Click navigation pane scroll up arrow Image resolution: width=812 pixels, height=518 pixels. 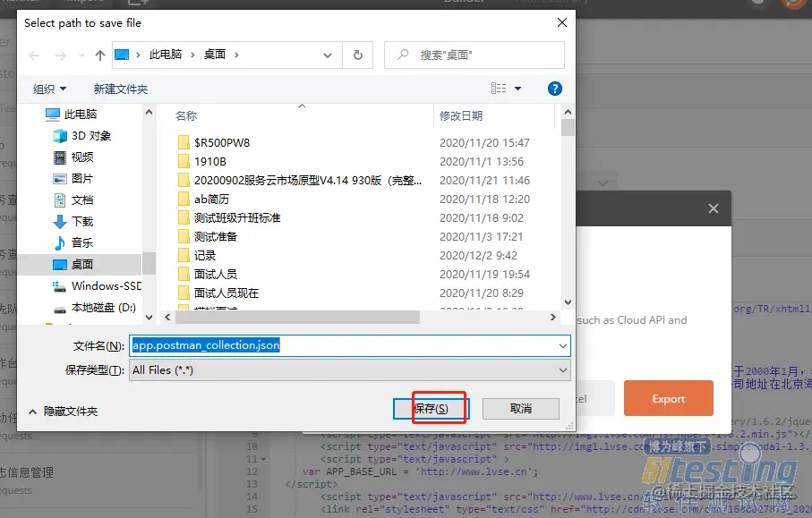point(150,112)
